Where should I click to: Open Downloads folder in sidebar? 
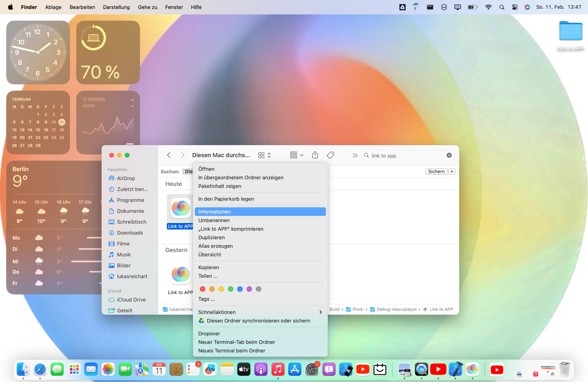pos(130,233)
